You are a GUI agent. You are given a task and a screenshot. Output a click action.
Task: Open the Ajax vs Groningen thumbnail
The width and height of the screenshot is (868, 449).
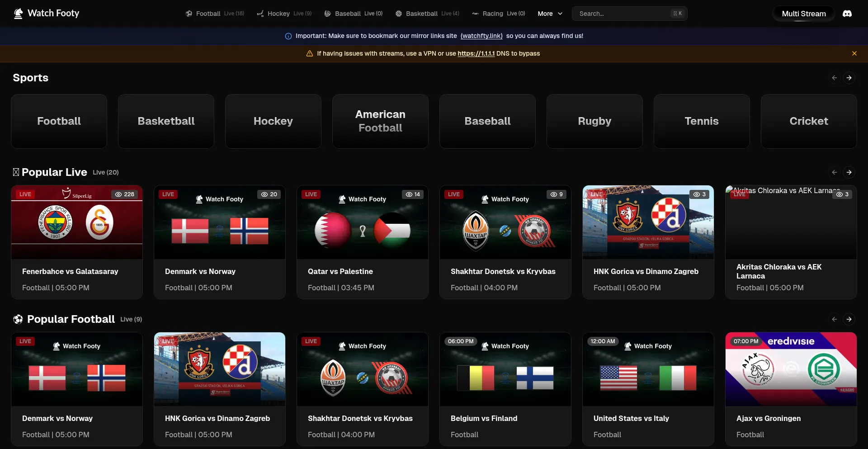coord(791,369)
